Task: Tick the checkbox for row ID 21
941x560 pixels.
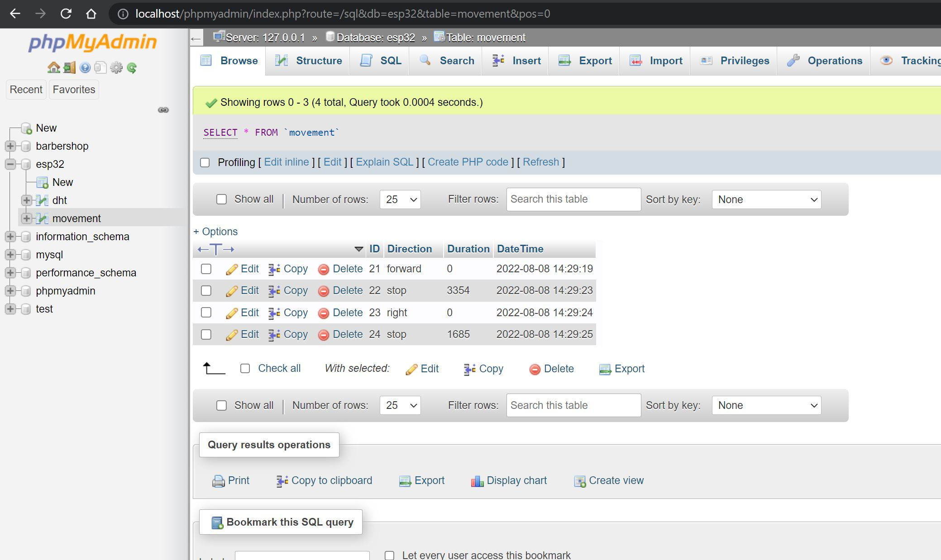Action: 206,269
